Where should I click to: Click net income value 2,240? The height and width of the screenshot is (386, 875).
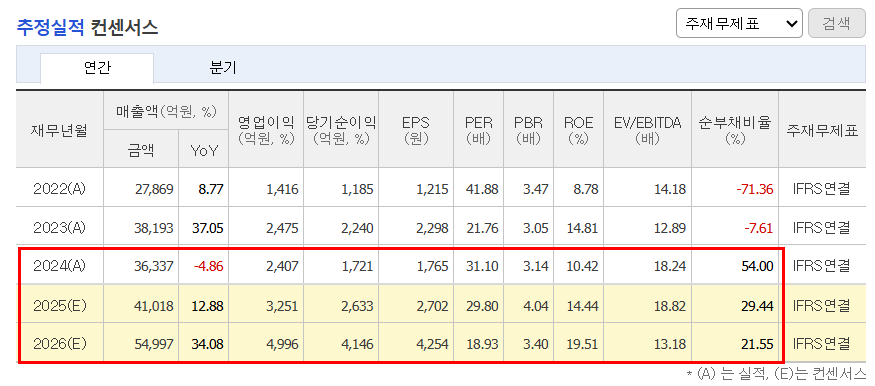(357, 228)
